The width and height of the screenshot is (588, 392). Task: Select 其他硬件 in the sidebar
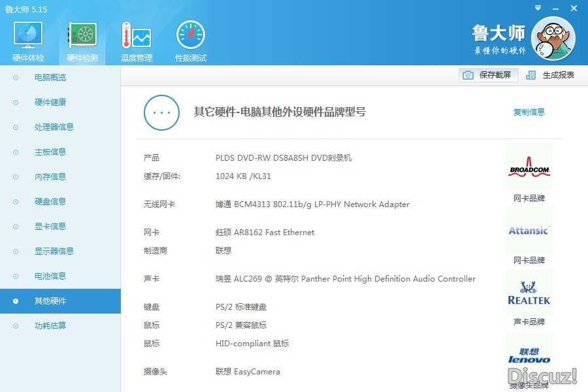60,301
